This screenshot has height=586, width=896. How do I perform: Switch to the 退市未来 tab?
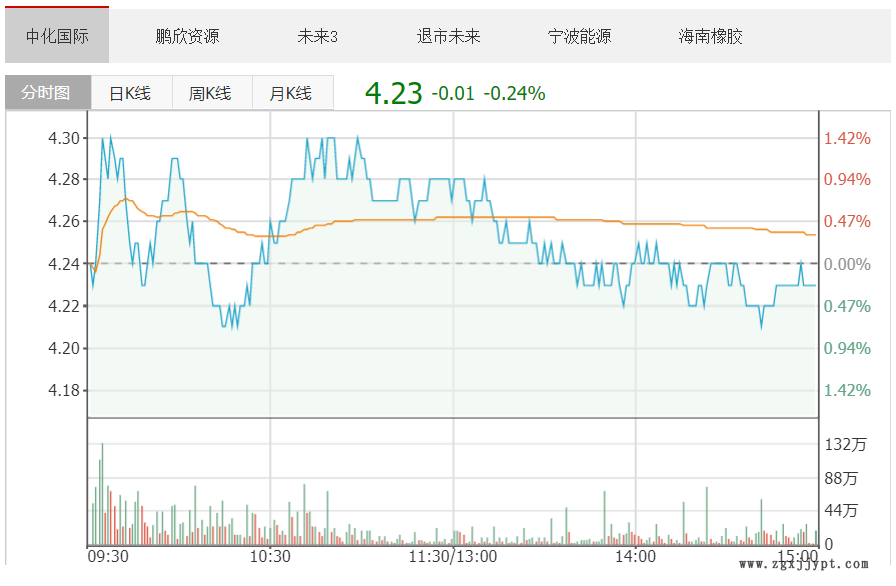pos(449,37)
